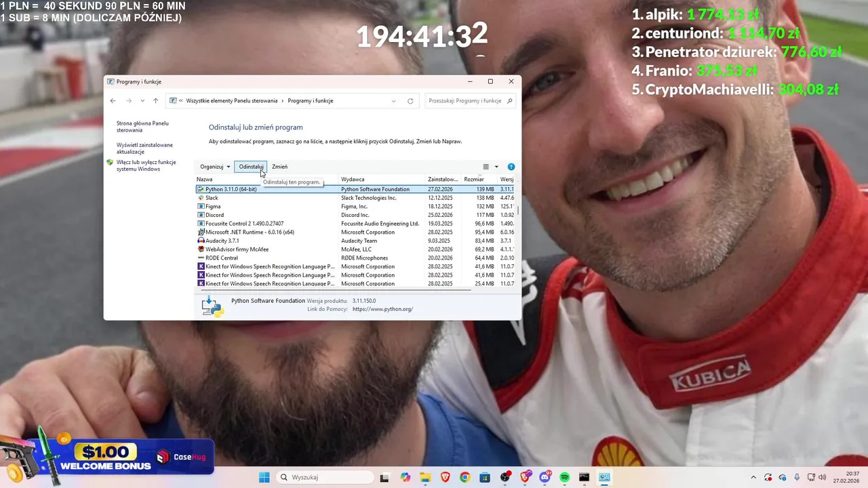Open Discord from the taskbar
Viewport: 868px width, 488px height.
[x=545, y=477]
